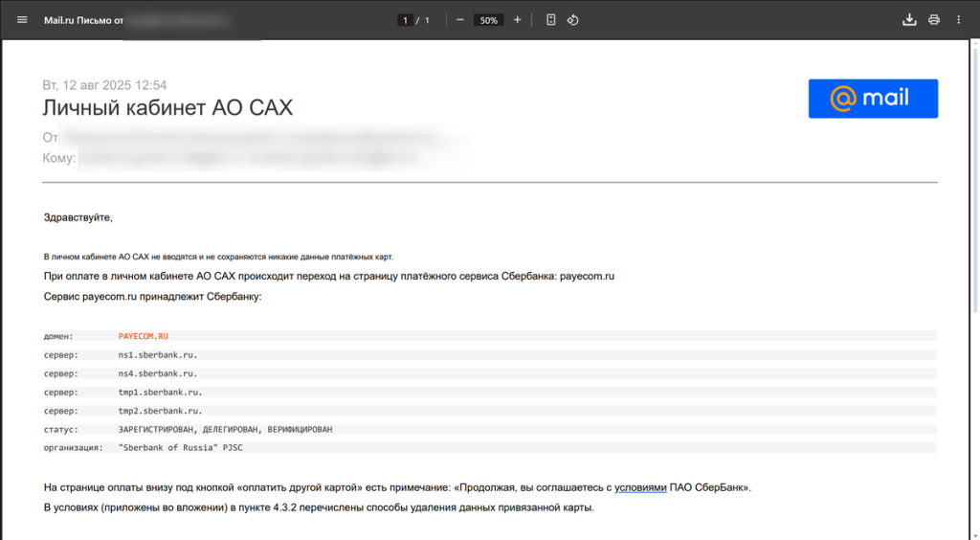Open the "условиями" hyperlink
980x540 pixels.
(640, 487)
